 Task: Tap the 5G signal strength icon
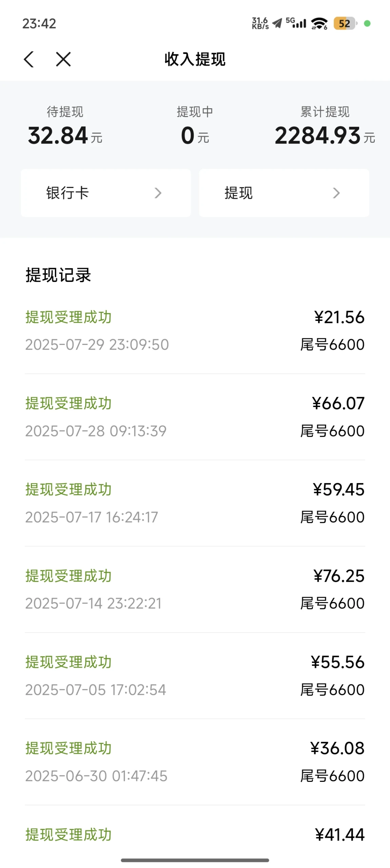click(296, 23)
